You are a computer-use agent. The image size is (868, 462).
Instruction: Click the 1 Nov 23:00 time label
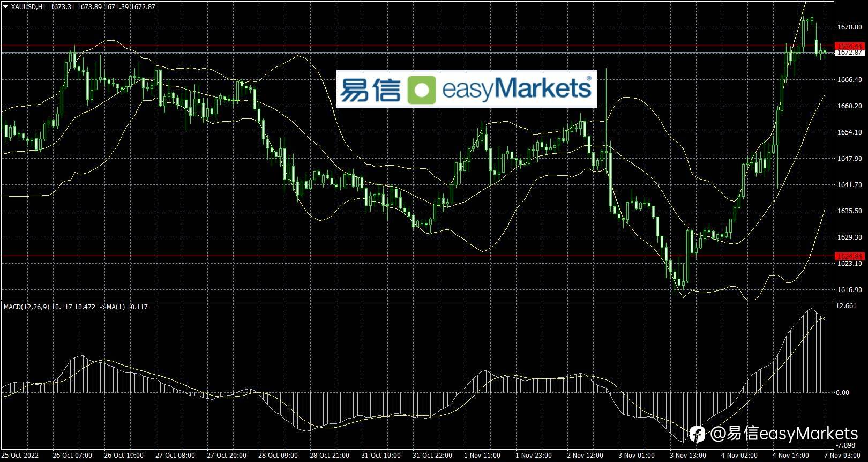(534, 456)
